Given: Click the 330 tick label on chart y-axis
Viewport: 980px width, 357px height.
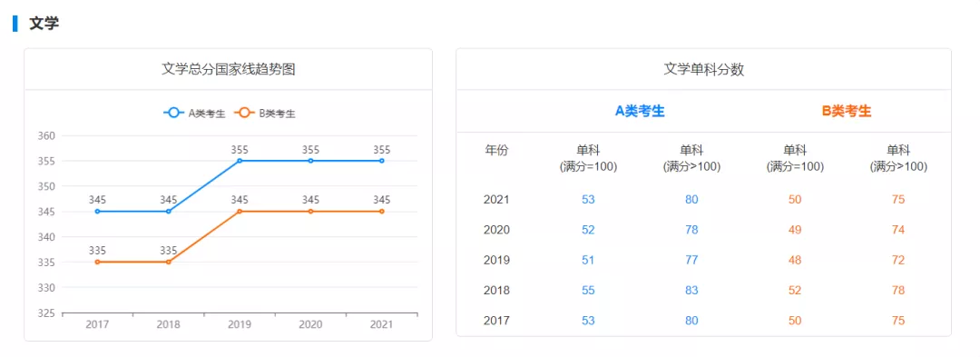Looking at the screenshot, I should click(47, 288).
